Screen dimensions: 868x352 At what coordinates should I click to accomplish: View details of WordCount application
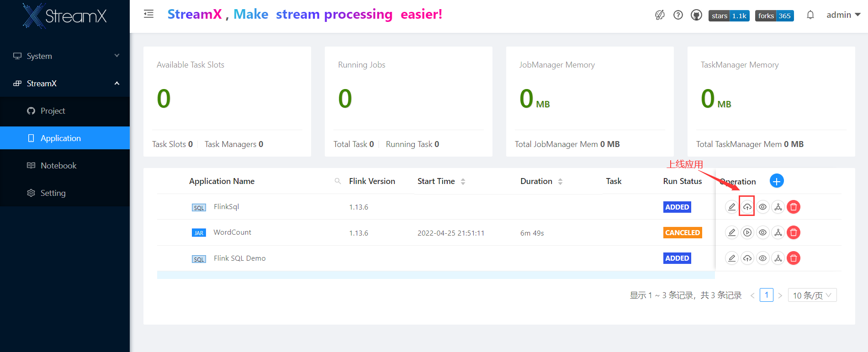(x=762, y=232)
